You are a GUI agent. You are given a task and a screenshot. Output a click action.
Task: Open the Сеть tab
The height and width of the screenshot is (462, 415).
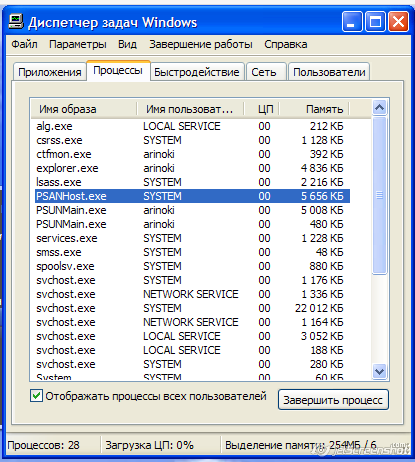coord(265,72)
